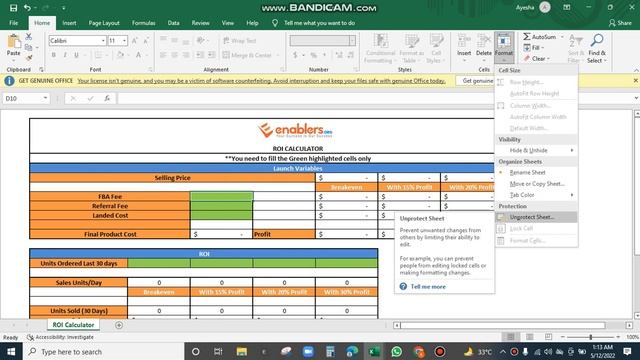Click the Ribbon Display Options icon
The image size is (640, 360).
pyautogui.click(x=567, y=8)
